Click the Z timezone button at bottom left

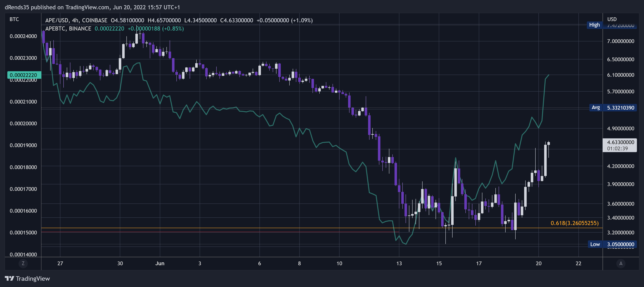[x=23, y=263]
